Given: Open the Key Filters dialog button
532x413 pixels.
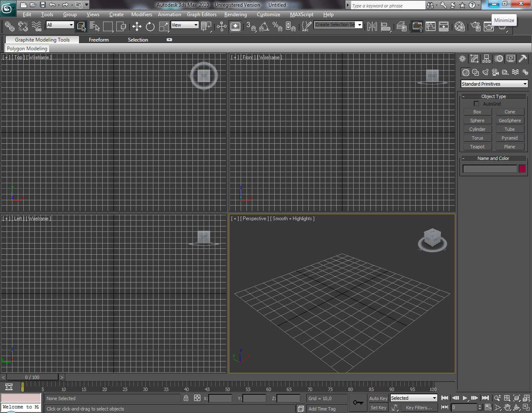Looking at the screenshot, I should coord(419,408).
